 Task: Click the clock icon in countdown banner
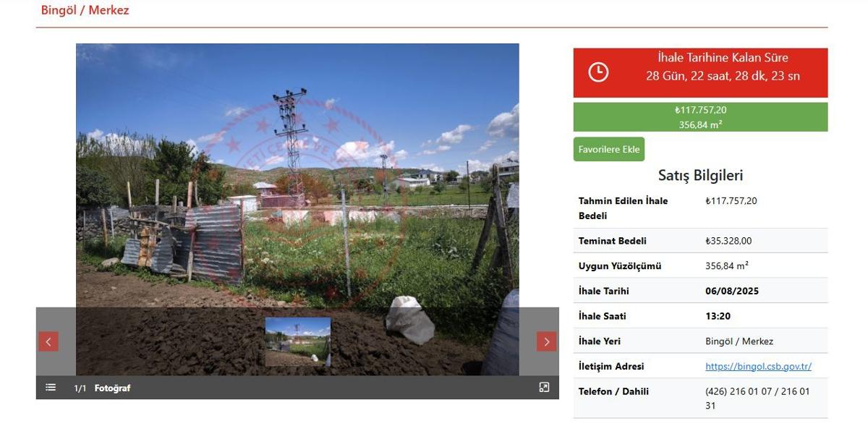(598, 72)
